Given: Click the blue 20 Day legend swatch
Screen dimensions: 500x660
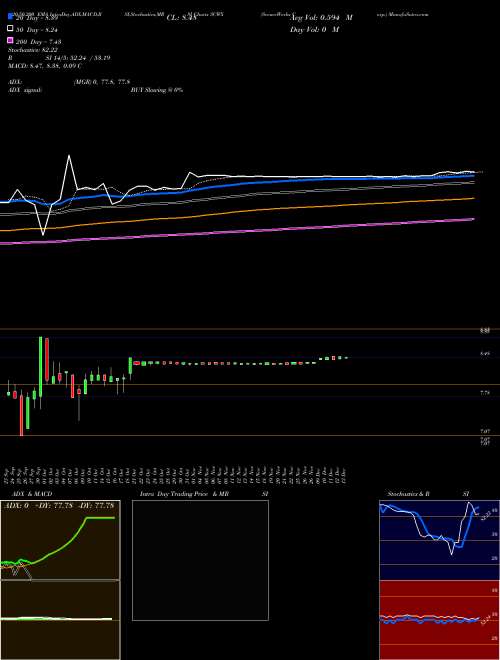Looking at the screenshot, I should 10,17.
